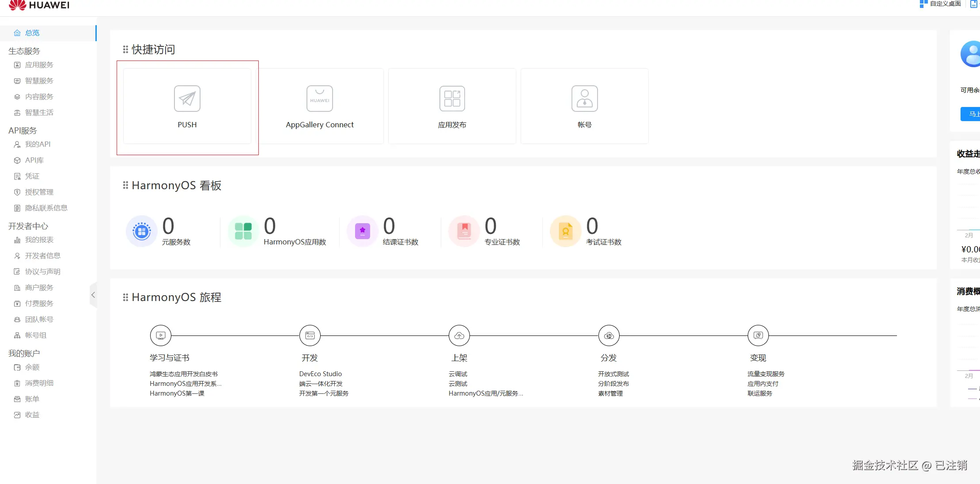Collapse the left sidebar with arrow handle
Image resolution: width=980 pixels, height=484 pixels.
[93, 295]
